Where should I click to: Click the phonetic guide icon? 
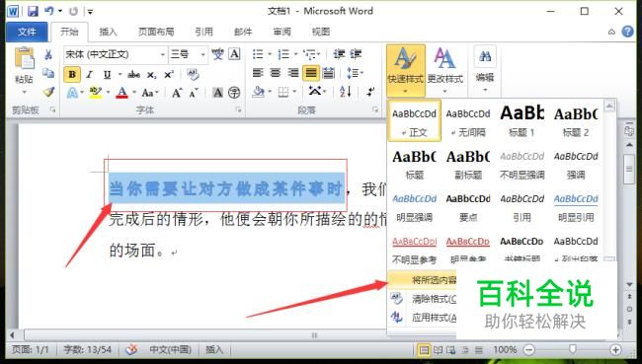click(x=217, y=54)
